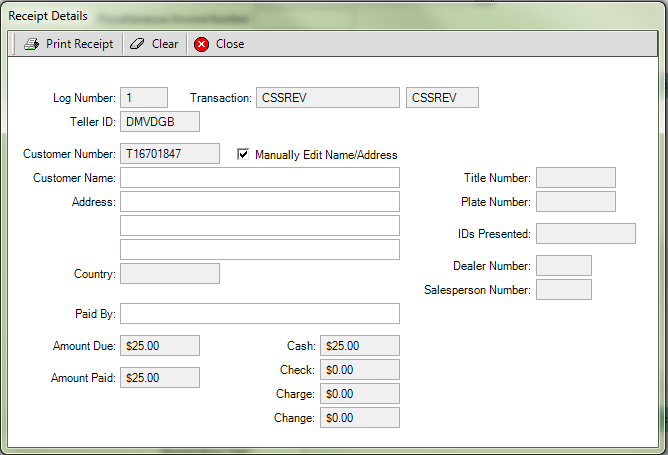Select the first Address line field

260,202
